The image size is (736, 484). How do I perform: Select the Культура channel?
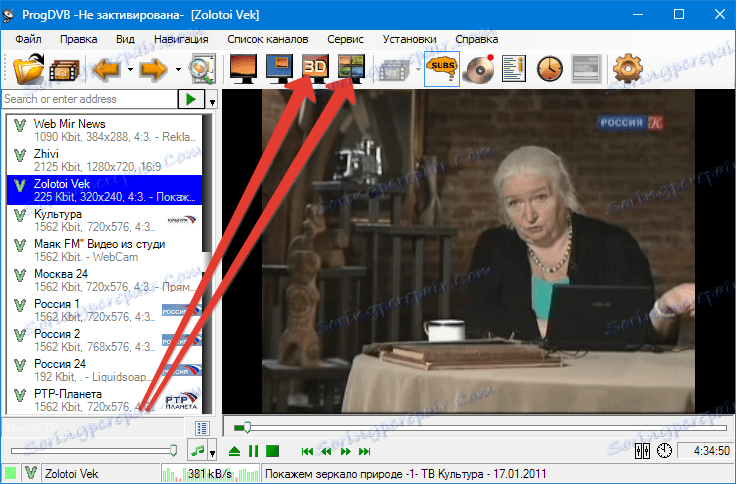(x=104, y=220)
